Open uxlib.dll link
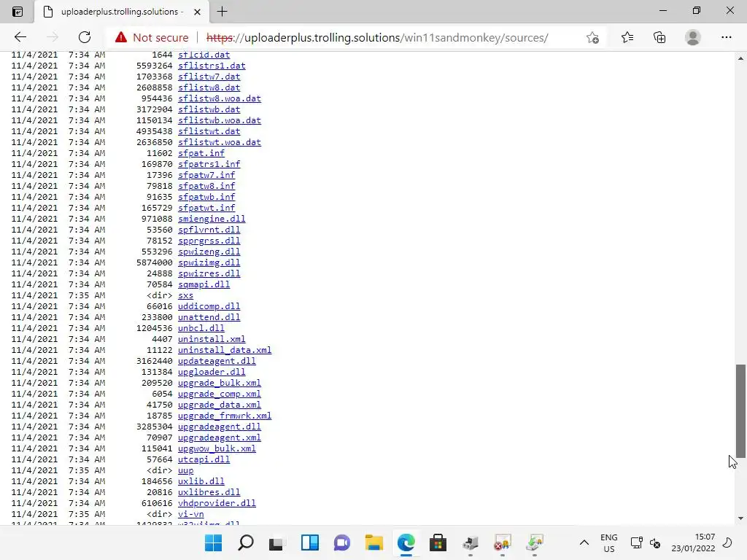 tap(201, 482)
